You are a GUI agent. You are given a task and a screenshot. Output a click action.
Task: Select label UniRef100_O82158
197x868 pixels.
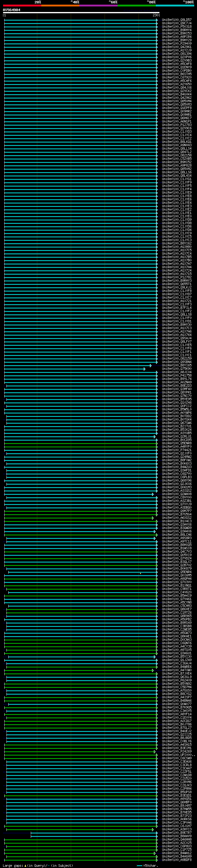point(177,155)
